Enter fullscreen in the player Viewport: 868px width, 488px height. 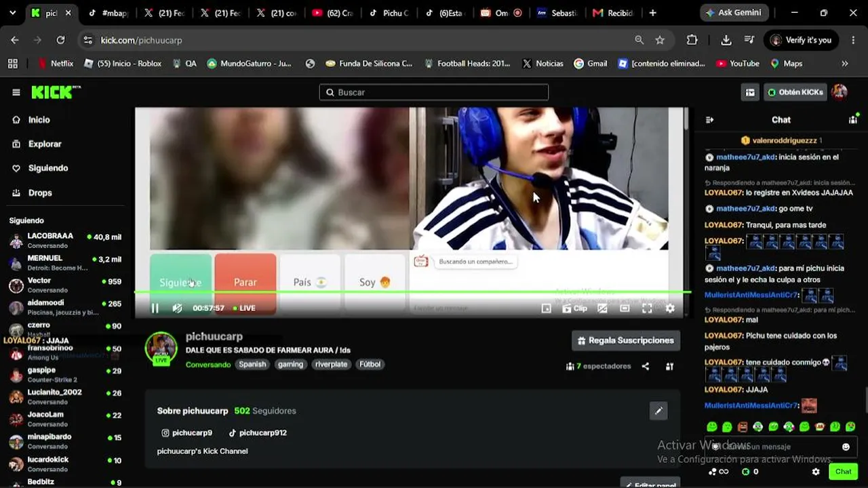pos(647,308)
